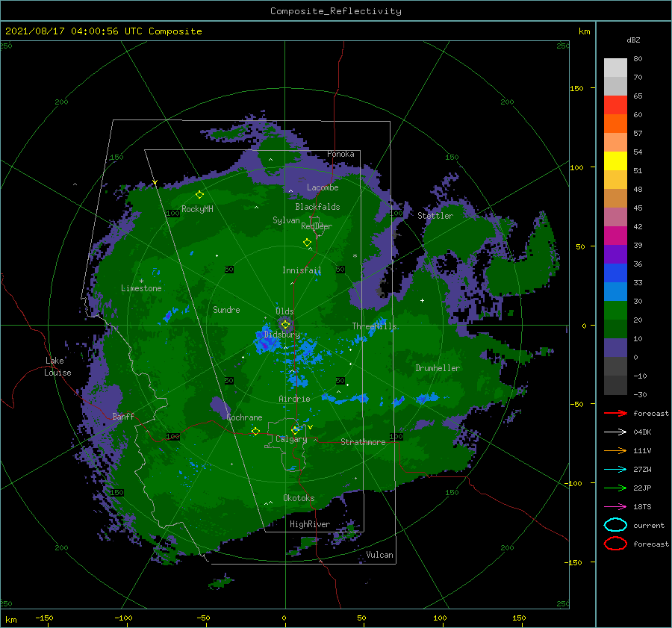
Task: Click the magenta swatch between 42 and 39 dBZ
Action: point(615,236)
